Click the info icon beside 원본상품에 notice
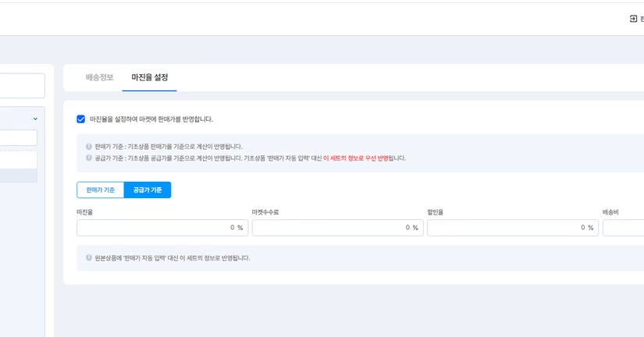Viewport: 644px width, 337px height. click(89, 257)
